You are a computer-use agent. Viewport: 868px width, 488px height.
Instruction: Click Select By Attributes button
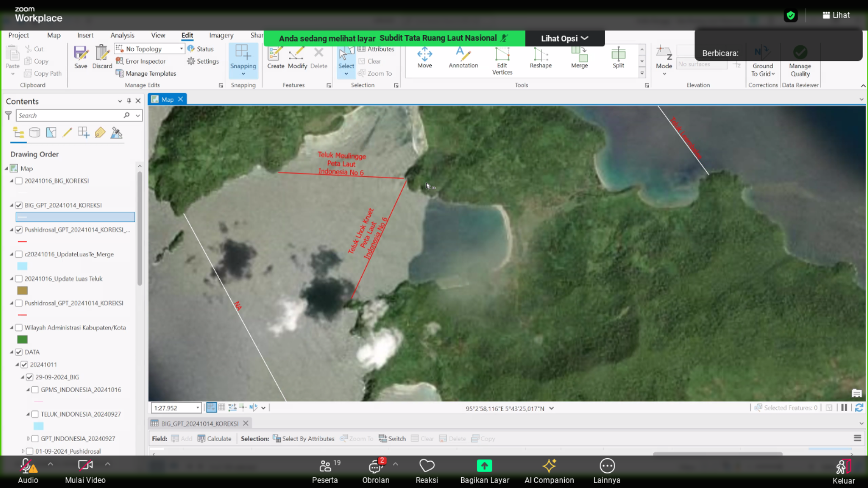click(x=303, y=438)
